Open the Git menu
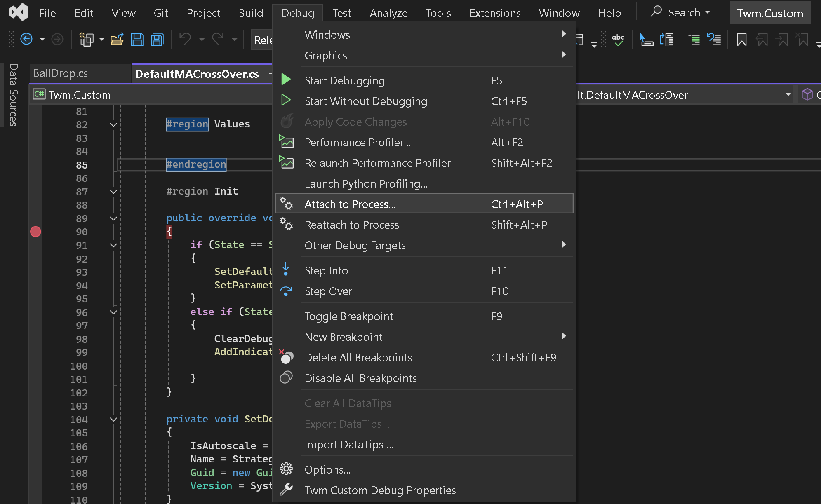The width and height of the screenshot is (821, 504). pos(160,13)
